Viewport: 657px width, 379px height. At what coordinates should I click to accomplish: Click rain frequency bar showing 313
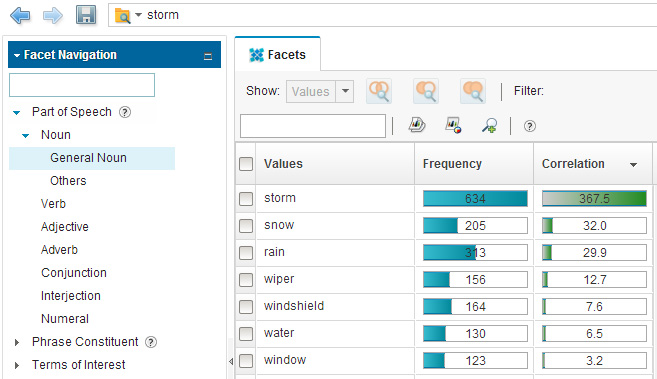tap(475, 253)
